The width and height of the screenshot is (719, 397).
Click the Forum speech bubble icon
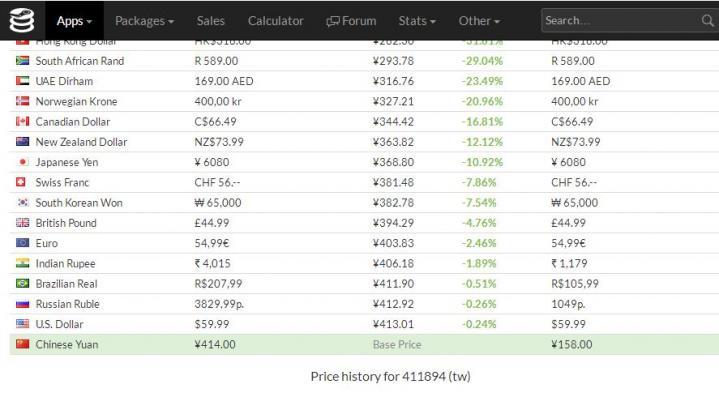[332, 21]
